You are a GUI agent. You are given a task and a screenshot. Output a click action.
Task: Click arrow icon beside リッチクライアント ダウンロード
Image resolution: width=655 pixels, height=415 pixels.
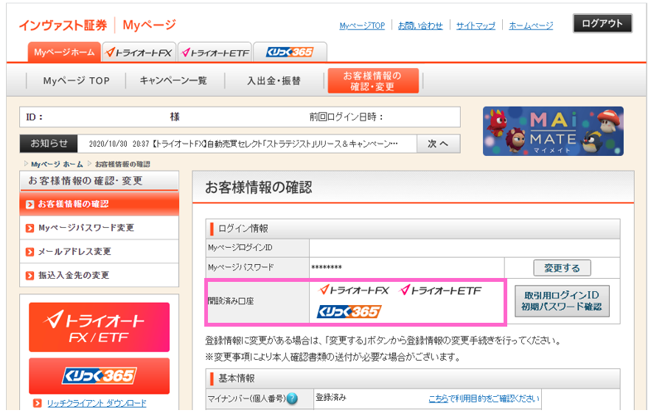pyautogui.click(x=37, y=403)
